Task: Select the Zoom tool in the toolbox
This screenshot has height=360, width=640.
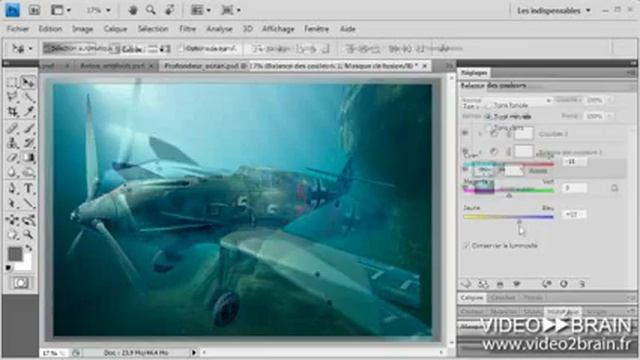Action: 28,235
